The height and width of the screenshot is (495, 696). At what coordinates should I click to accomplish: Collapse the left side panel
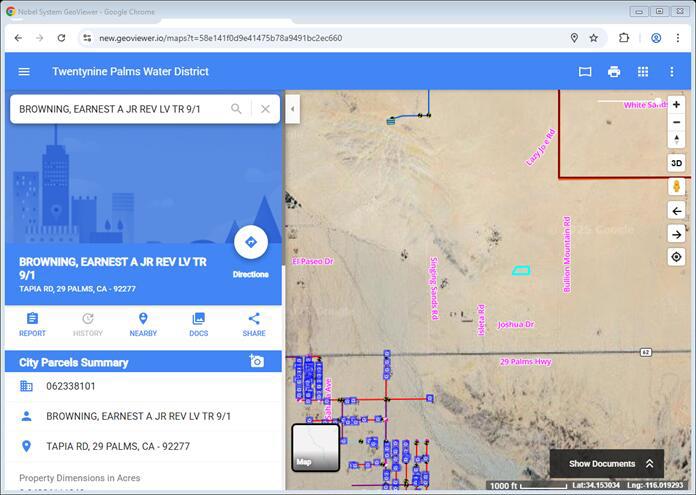(292, 109)
